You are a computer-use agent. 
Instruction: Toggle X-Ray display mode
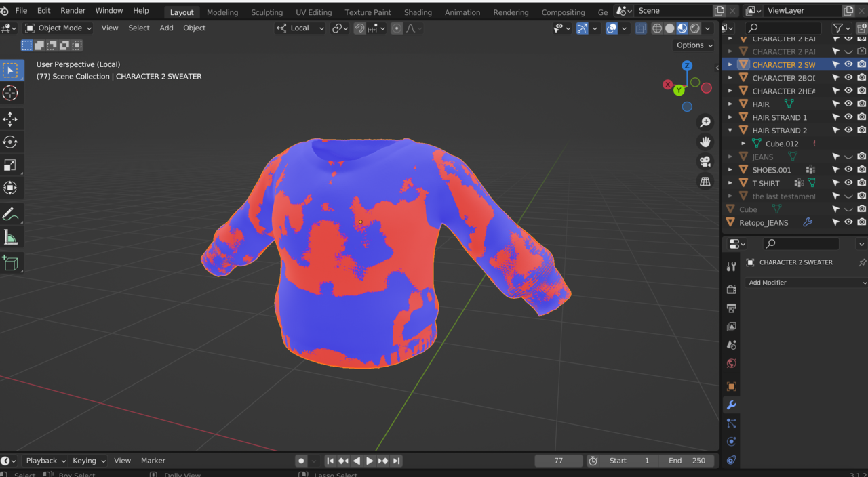point(641,28)
